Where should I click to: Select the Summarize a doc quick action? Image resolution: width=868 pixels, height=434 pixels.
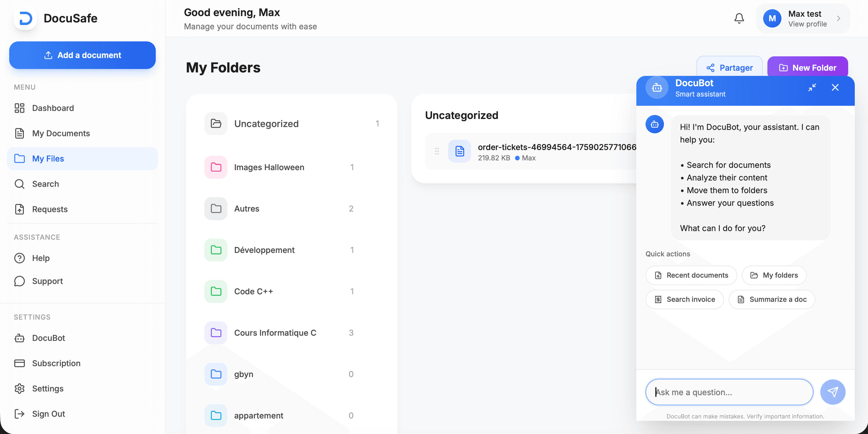coord(771,299)
